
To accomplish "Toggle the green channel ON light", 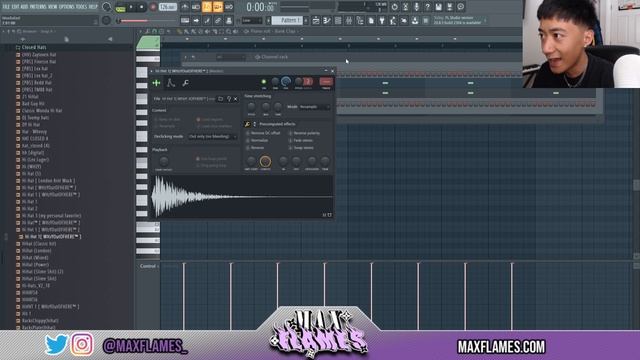I will [264, 82].
